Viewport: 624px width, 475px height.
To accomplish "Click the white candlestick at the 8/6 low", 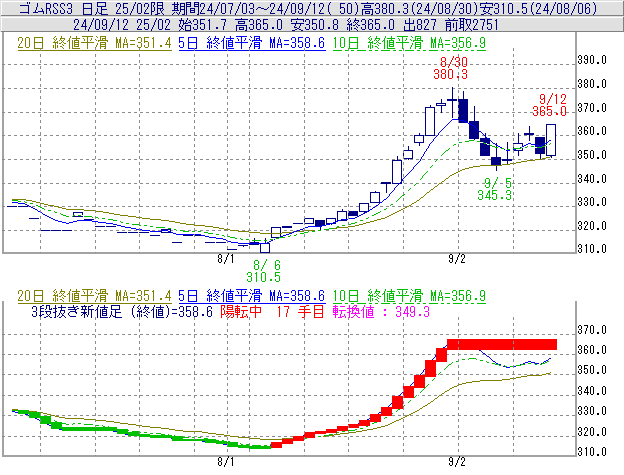I will tap(265, 247).
